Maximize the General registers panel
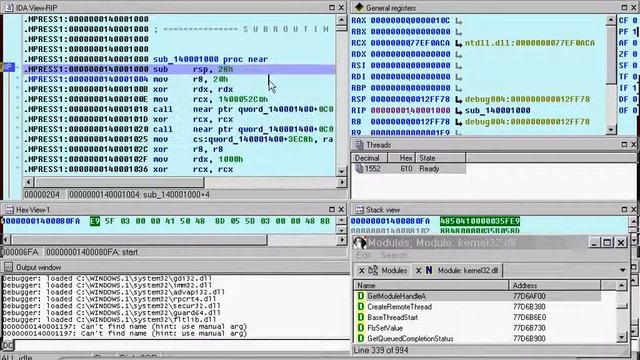640x360 pixels. pyautogui.click(x=624, y=7)
